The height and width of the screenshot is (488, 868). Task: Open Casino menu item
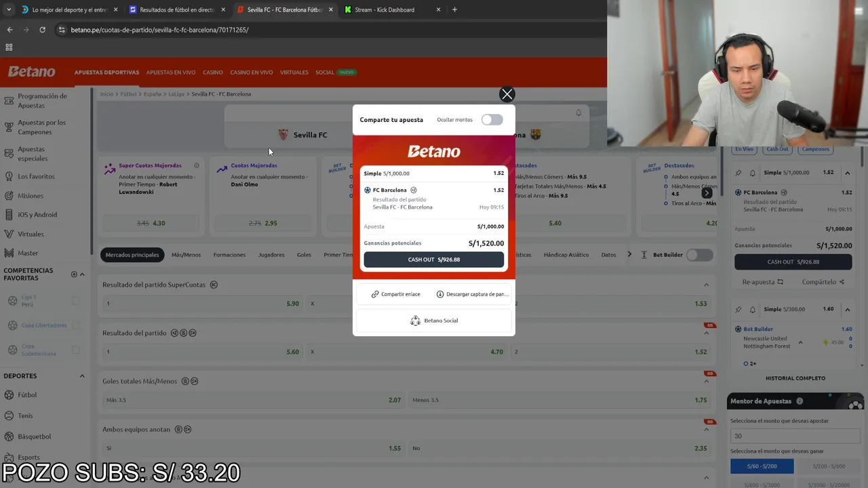click(x=212, y=73)
